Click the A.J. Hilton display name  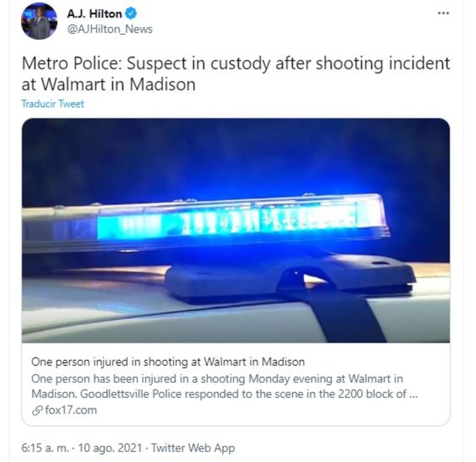[95, 14]
